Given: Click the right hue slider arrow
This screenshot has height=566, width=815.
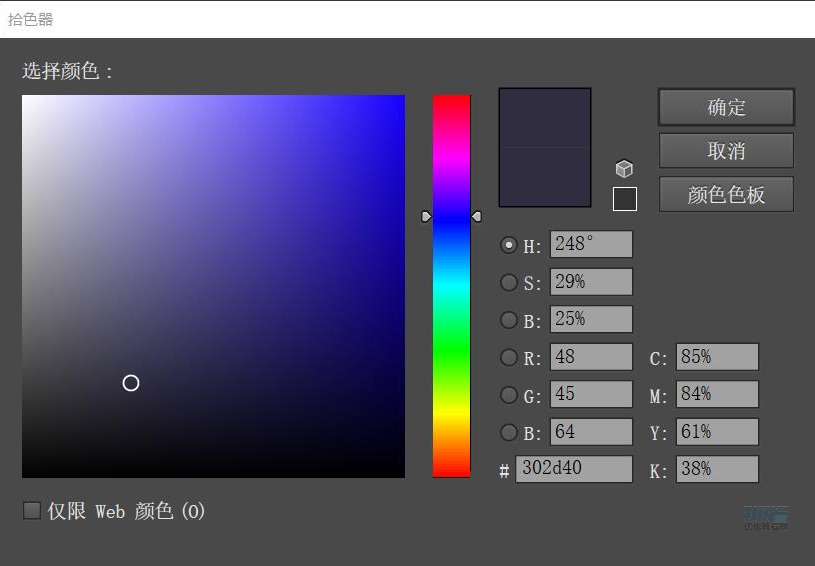Looking at the screenshot, I should coord(477,216).
